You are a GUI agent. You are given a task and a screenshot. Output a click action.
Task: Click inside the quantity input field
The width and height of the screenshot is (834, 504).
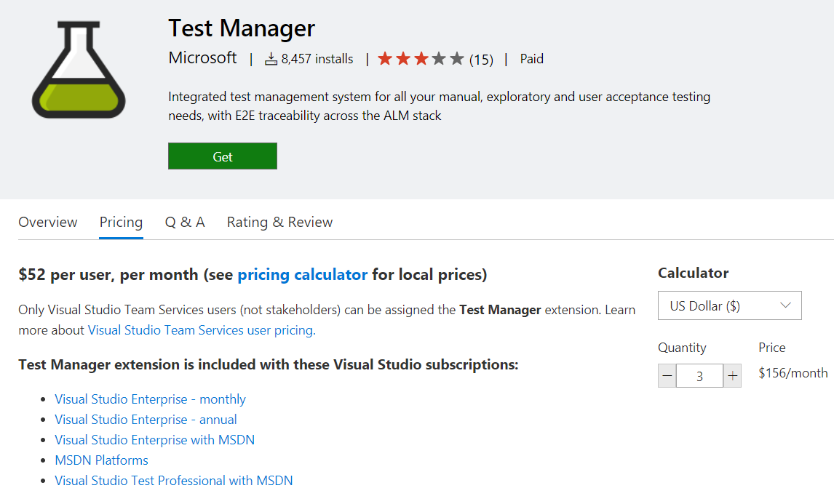point(699,375)
